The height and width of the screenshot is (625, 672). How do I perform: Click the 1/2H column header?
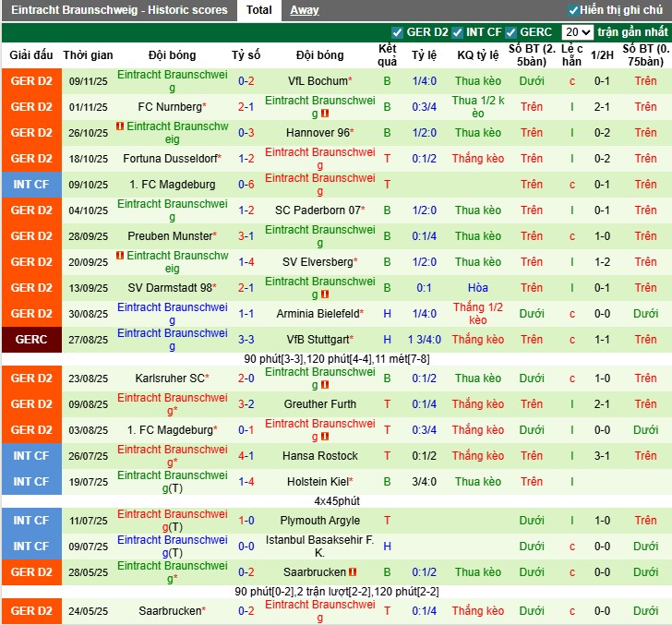point(602,55)
